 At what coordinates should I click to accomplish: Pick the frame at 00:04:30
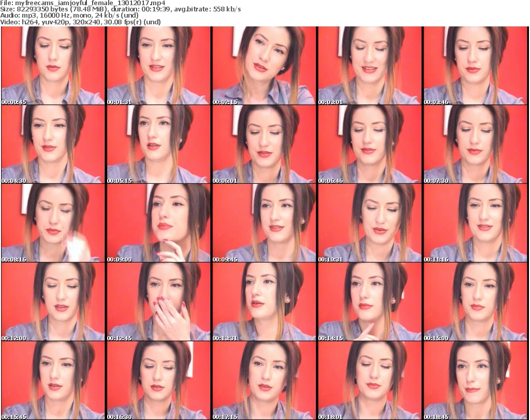[53, 144]
